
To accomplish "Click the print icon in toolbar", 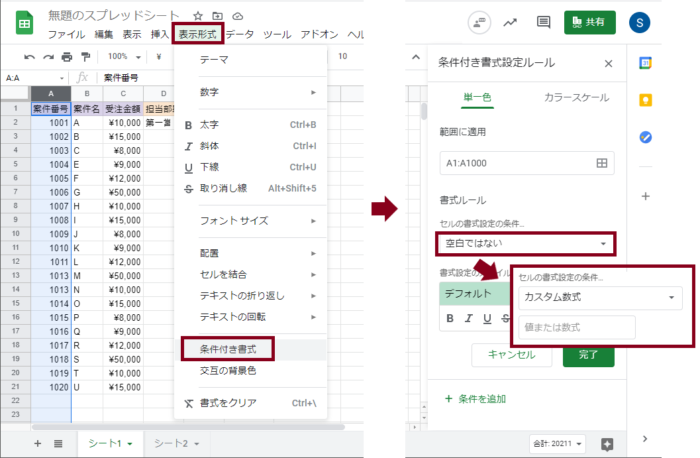I will [65, 57].
